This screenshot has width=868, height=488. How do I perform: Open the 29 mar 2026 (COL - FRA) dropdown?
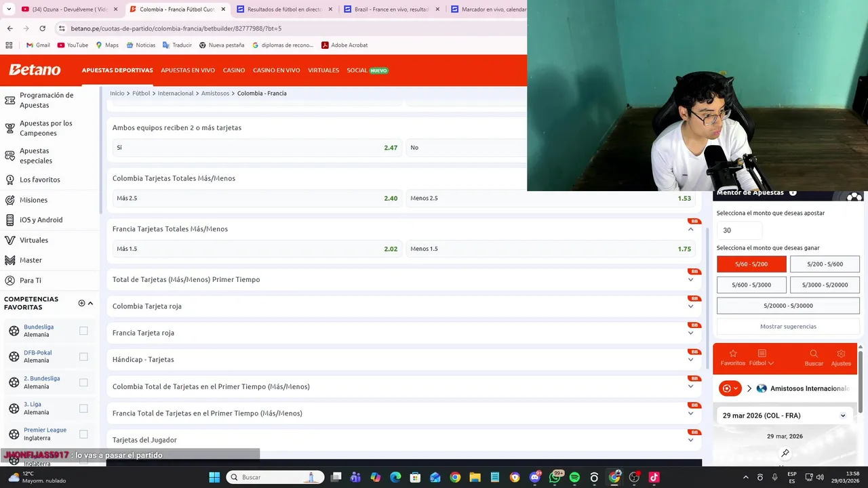tap(785, 415)
